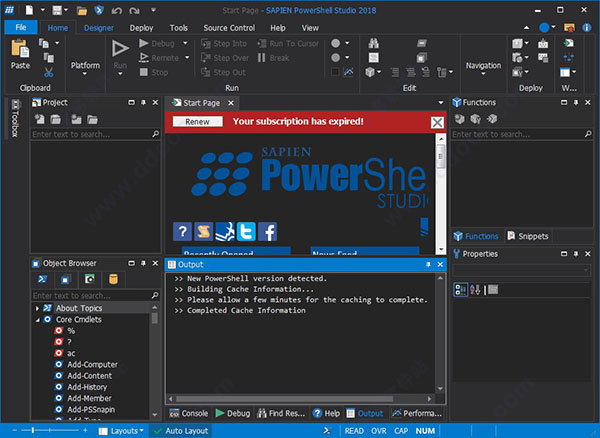Click the Renew button
The height and width of the screenshot is (438, 600).
(x=197, y=122)
